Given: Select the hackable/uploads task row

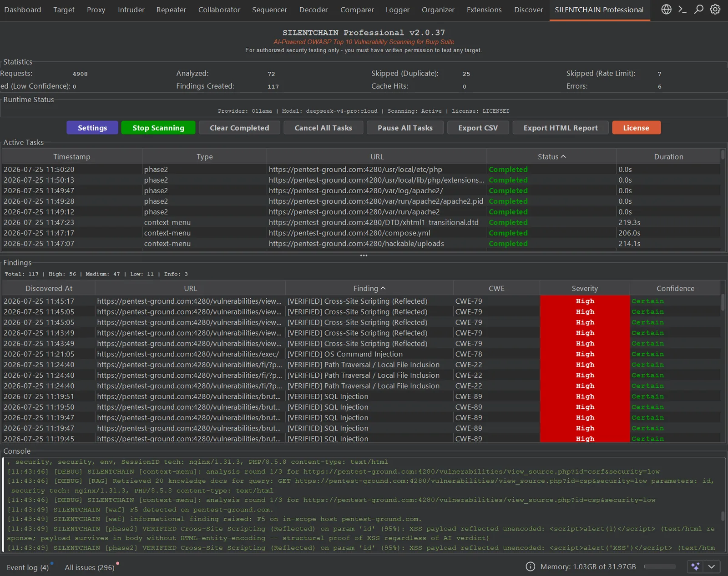Looking at the screenshot, I should click(361, 244).
